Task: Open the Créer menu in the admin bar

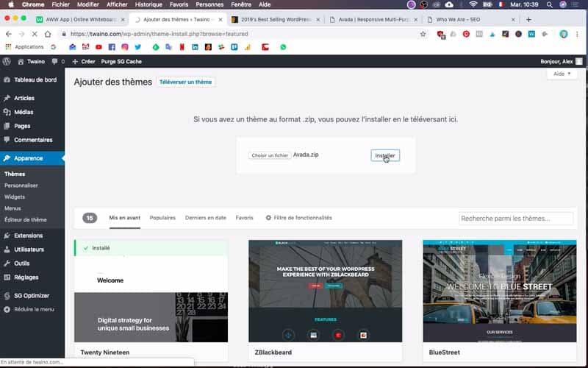Action: [84, 62]
